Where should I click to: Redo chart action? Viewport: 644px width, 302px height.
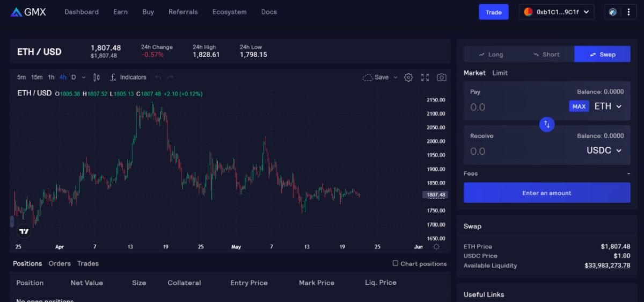170,77
